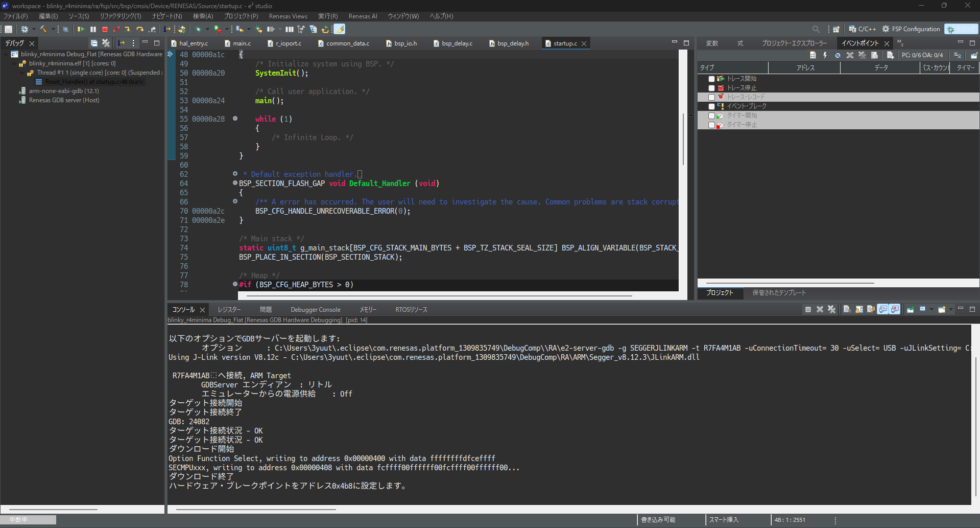Click the Suspend pause button in toolbar

[x=93, y=30]
